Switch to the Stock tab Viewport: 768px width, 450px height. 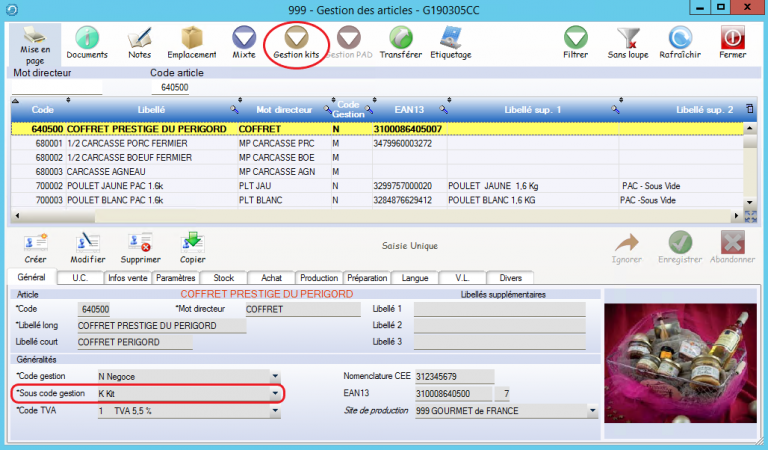click(223, 278)
